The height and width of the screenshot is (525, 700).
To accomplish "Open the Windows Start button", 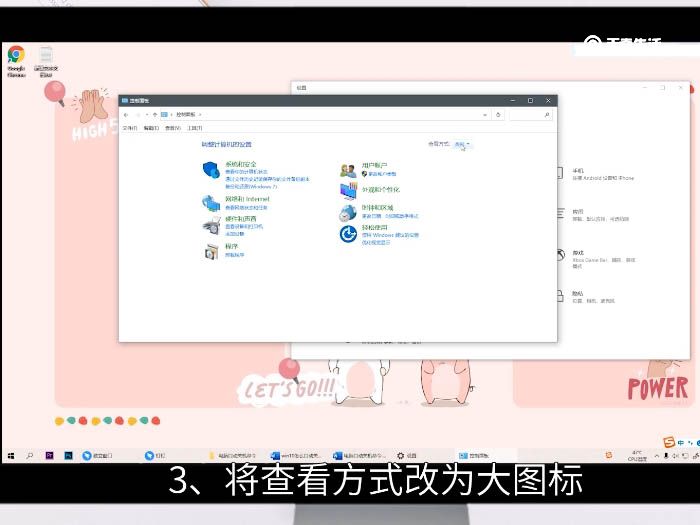I will [x=11, y=455].
